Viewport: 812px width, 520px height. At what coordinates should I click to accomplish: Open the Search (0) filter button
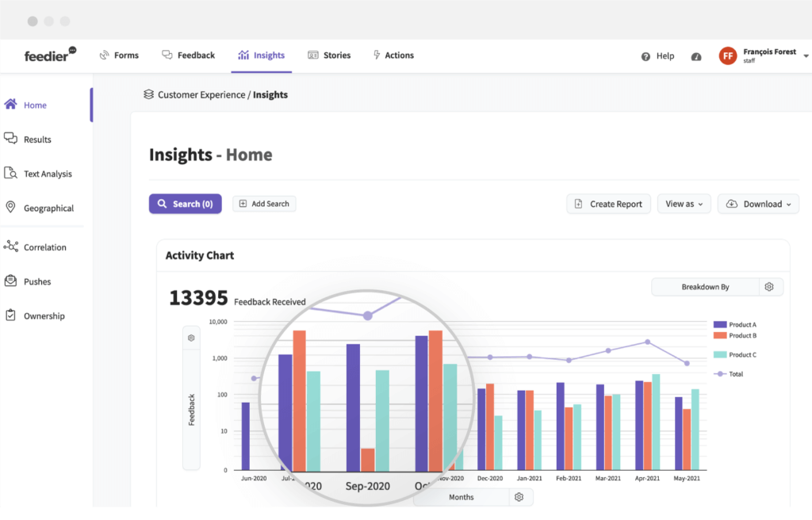185,204
